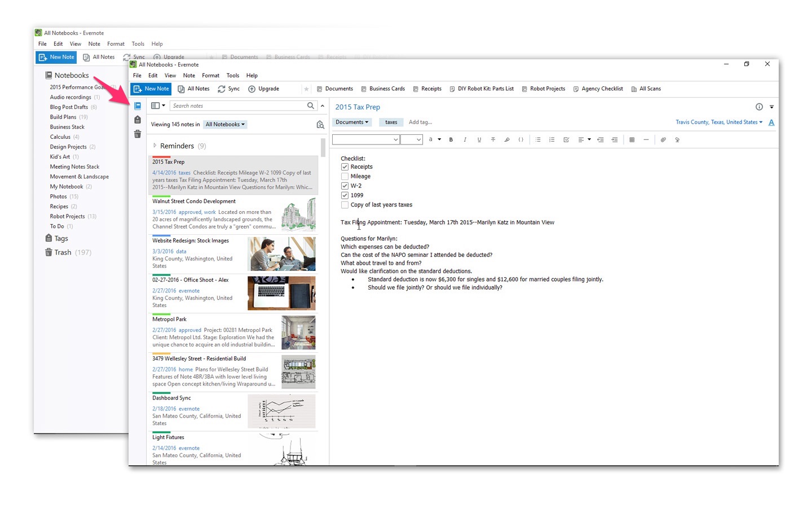
Task: Open the Walnut Street Condo Development thumbnail
Action: tap(298, 215)
